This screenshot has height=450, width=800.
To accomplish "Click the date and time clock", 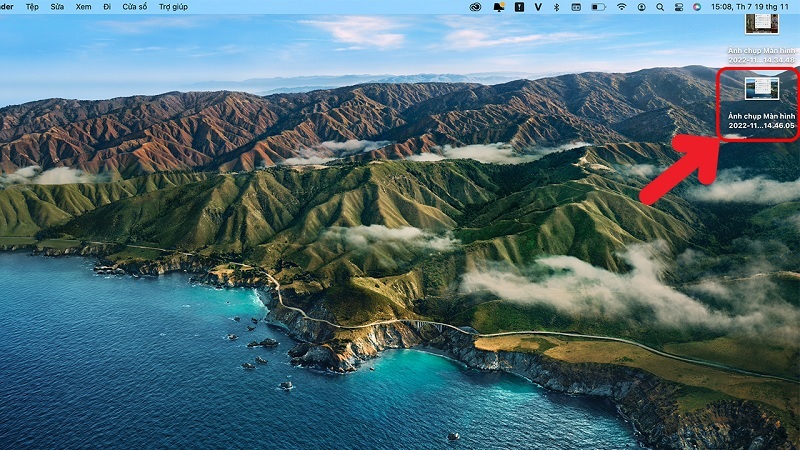I will click(750, 6).
